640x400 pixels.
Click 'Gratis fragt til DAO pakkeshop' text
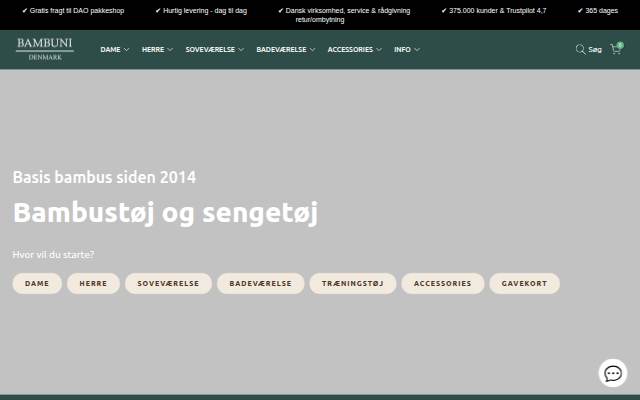(73, 11)
